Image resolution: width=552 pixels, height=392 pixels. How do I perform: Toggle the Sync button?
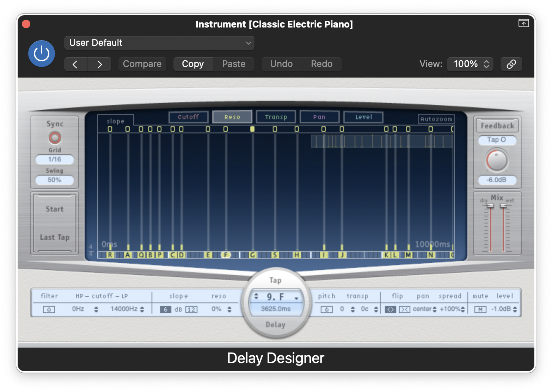(55, 137)
